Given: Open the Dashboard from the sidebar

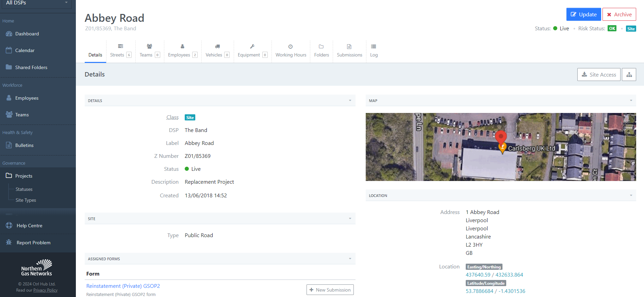Looking at the screenshot, I should pos(27,34).
